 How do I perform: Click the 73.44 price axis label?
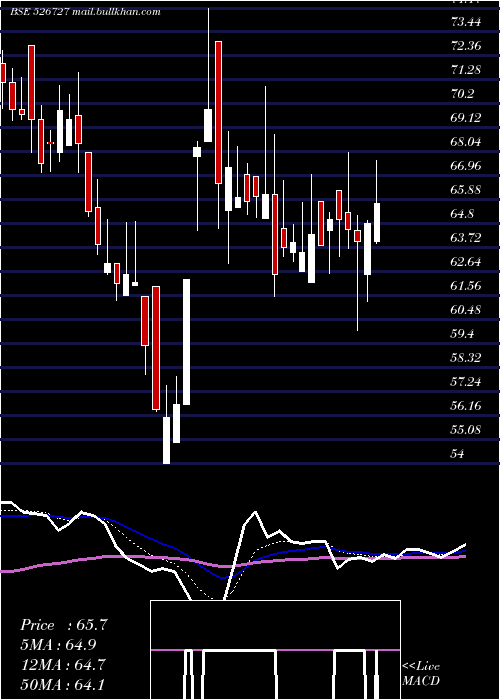(466, 21)
